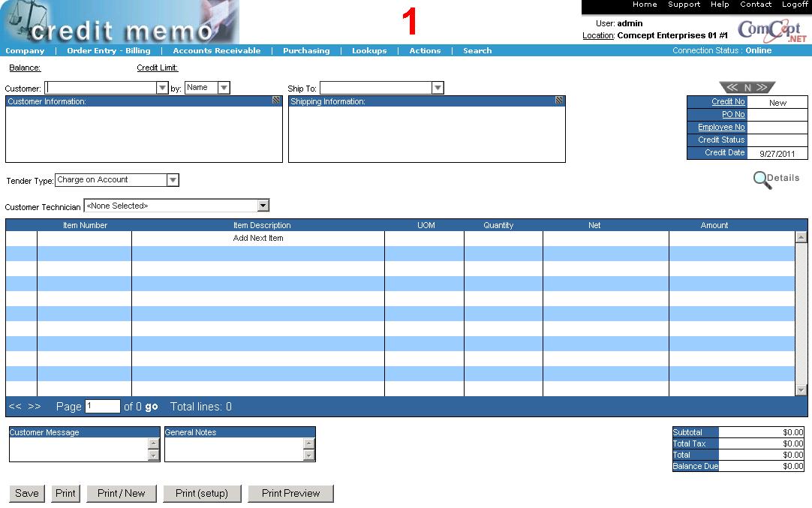The width and height of the screenshot is (812, 508).
Task: Click the item grid previous page arrows
Action: [15, 407]
